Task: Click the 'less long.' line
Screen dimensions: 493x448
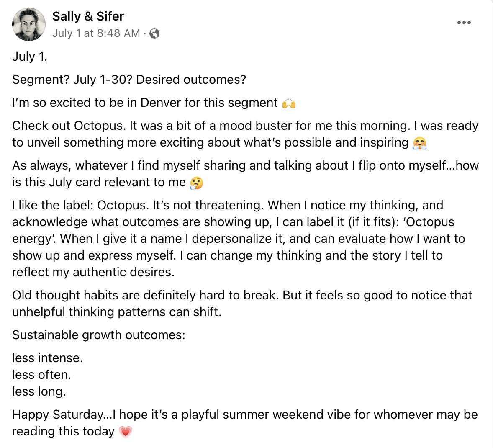Action: 39,391
